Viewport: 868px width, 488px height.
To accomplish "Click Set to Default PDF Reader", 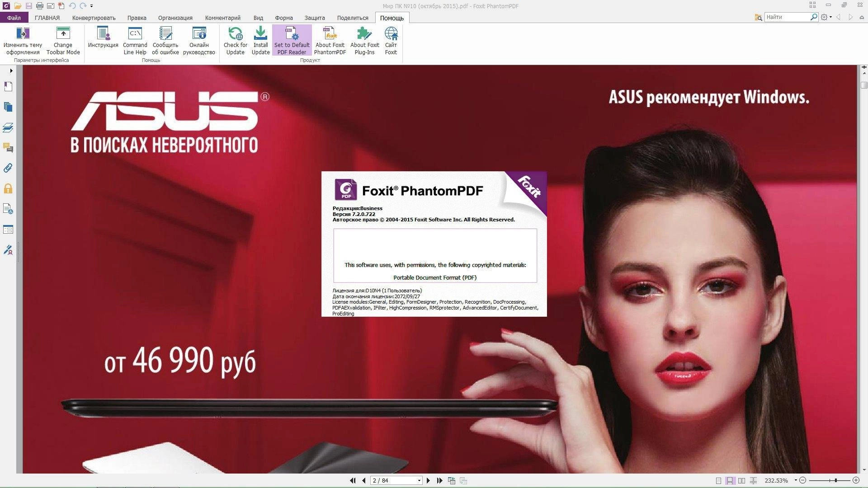I will pyautogui.click(x=292, y=41).
